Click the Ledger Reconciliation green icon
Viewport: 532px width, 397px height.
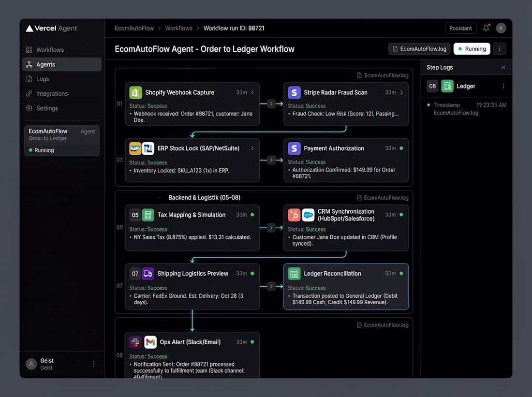pyautogui.click(x=294, y=274)
